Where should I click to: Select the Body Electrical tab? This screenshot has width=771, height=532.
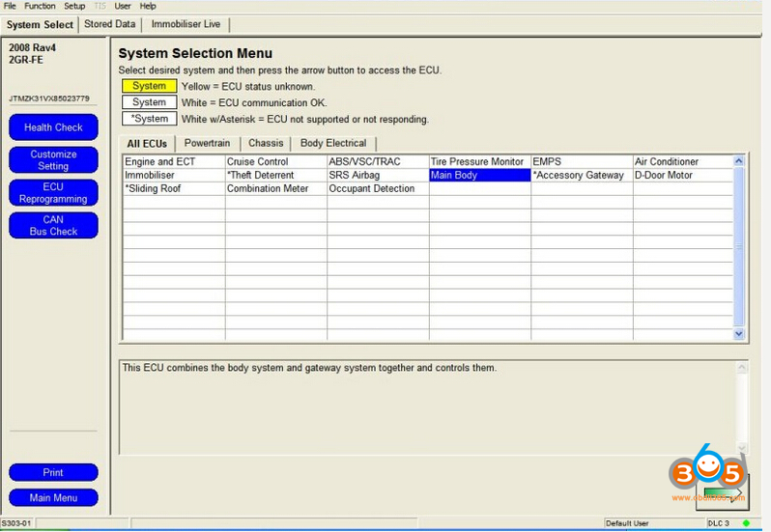[333, 143]
